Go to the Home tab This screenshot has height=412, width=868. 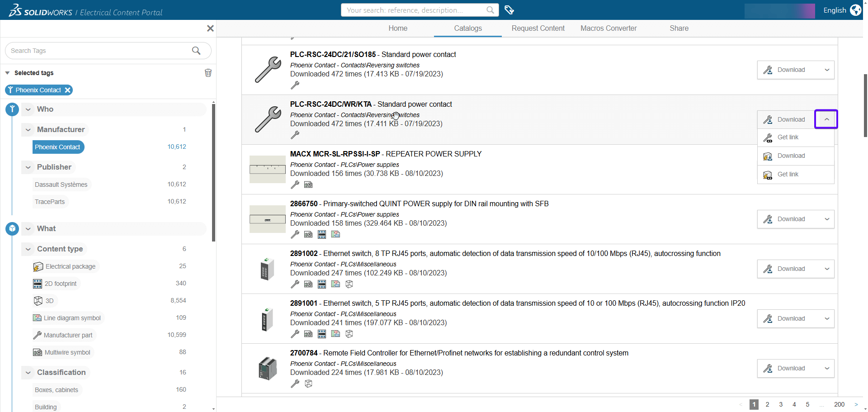398,28
